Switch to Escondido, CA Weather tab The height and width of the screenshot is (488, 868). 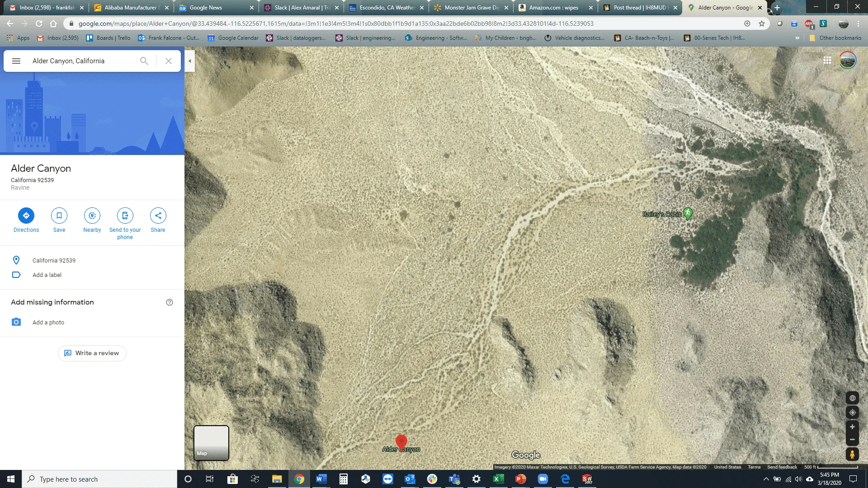point(387,8)
